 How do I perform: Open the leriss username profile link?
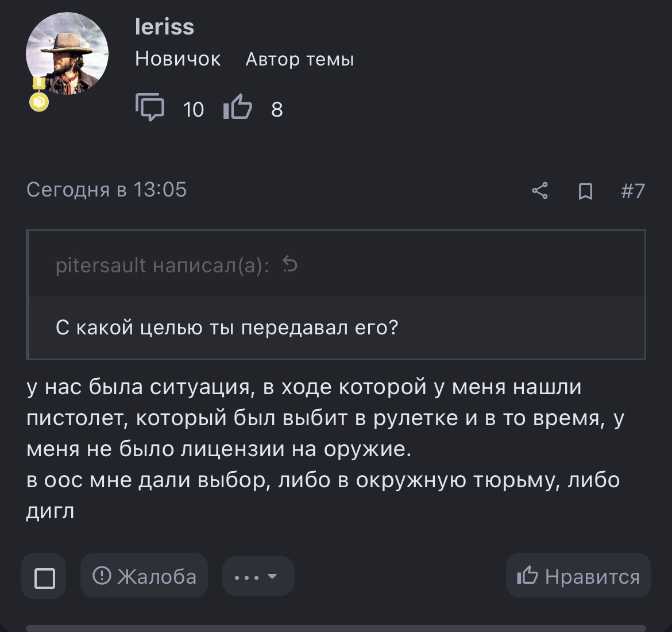(164, 26)
